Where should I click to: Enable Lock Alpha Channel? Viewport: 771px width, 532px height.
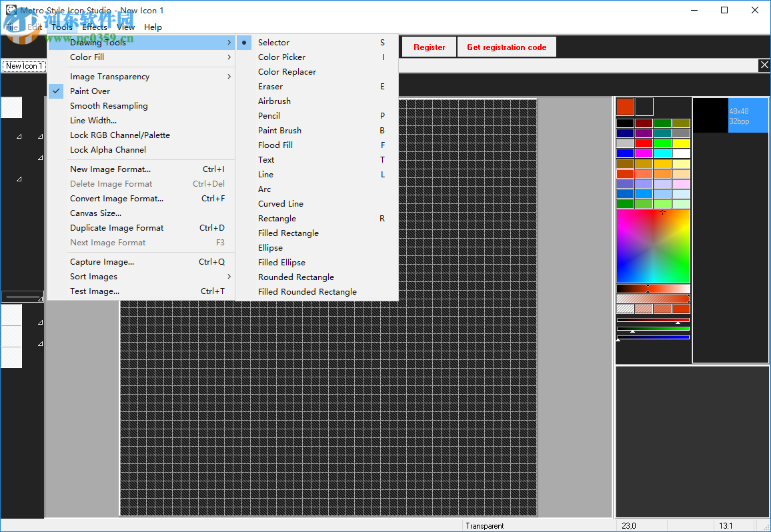pos(107,150)
